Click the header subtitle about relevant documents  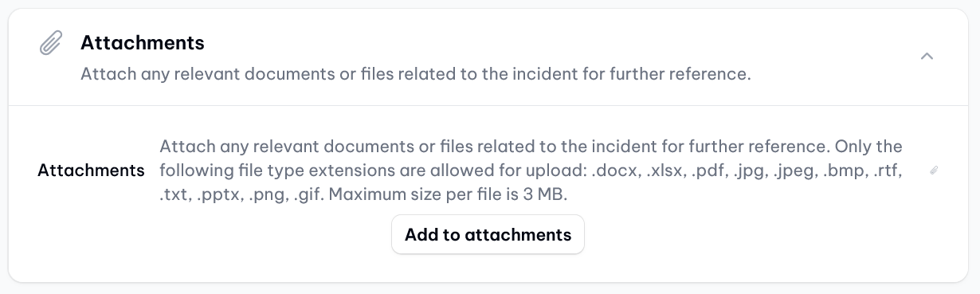click(x=416, y=75)
